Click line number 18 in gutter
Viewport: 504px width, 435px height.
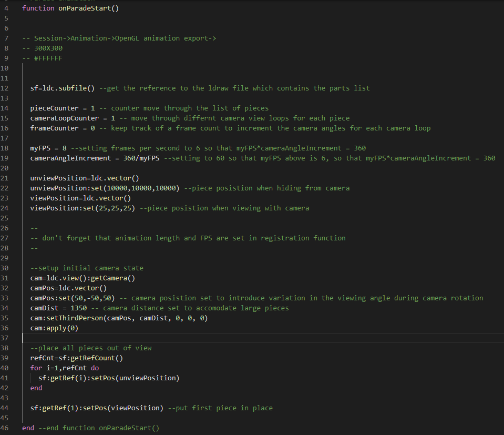tap(5, 148)
